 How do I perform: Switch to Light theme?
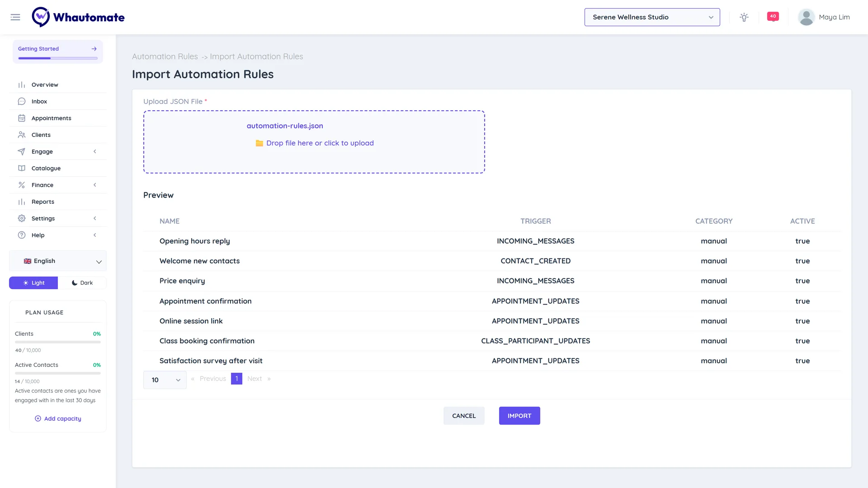[x=33, y=283]
